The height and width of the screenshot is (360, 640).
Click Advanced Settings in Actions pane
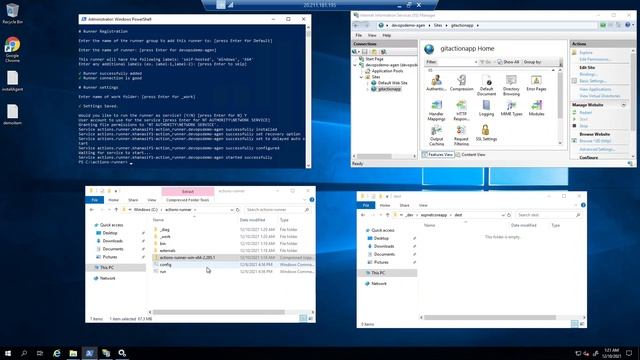coord(597,149)
